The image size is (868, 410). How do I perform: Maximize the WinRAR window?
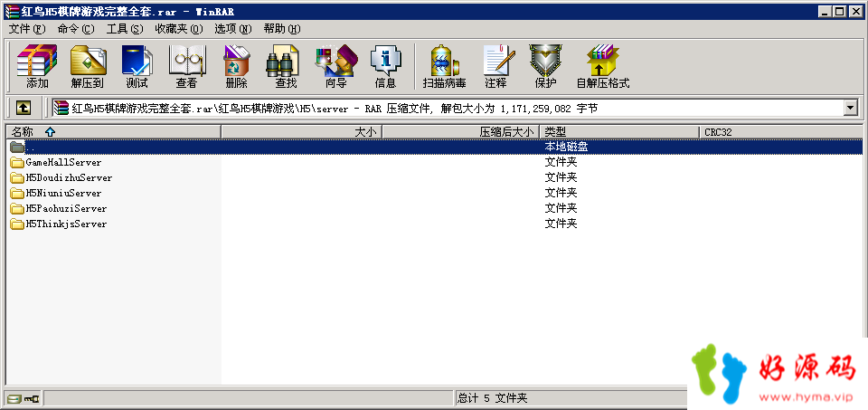tap(840, 12)
